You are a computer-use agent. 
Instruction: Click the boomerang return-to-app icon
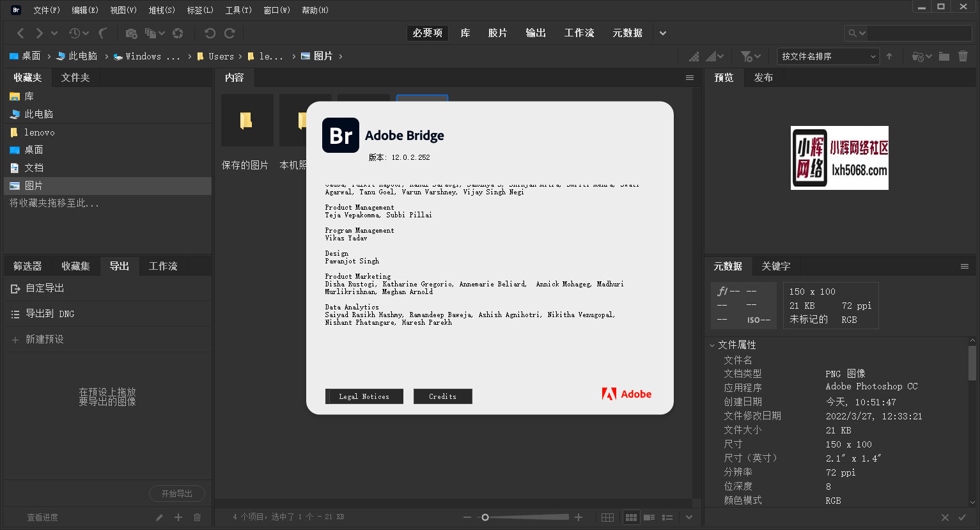[x=103, y=33]
